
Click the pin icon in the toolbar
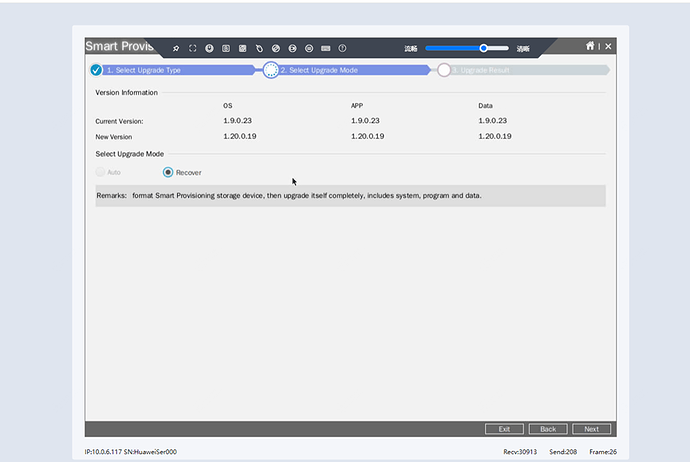176,48
